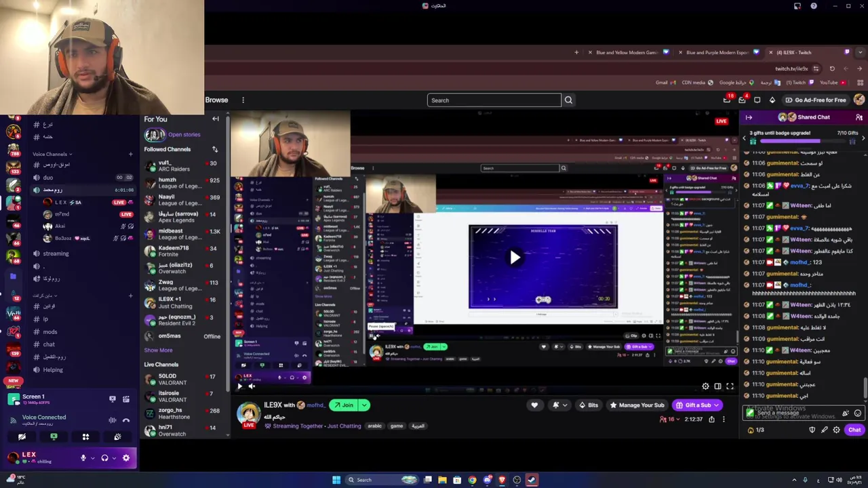The width and height of the screenshot is (868, 488).
Task: Click the follow heart button
Action: click(534, 405)
